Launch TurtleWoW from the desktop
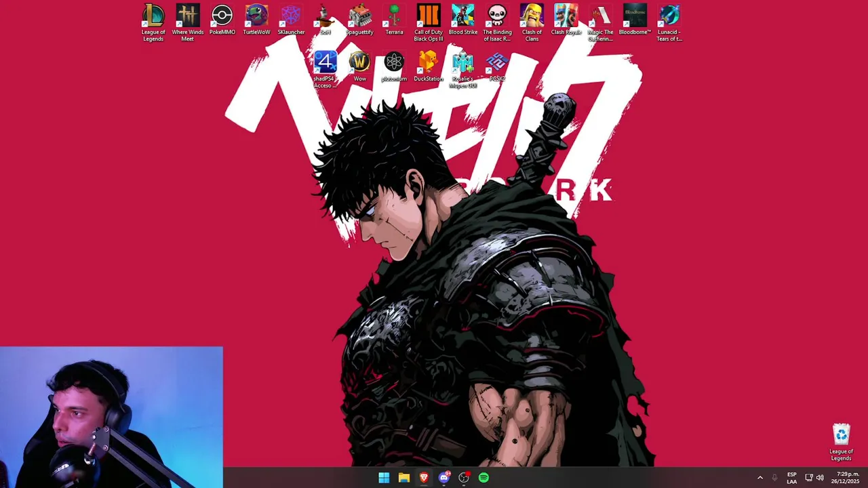This screenshot has height=488, width=868. click(x=256, y=20)
